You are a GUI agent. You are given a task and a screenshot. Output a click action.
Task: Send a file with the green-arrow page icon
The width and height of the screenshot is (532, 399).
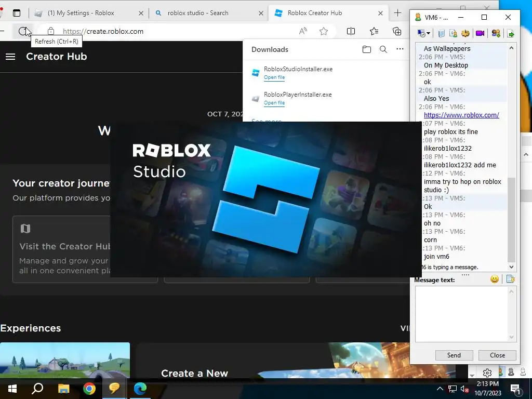click(x=510, y=33)
